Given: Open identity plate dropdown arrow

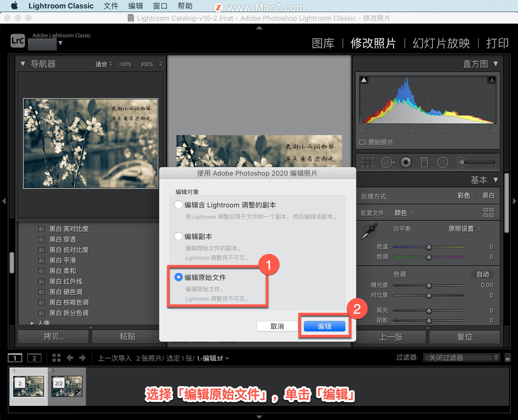Looking at the screenshot, I should tap(60, 43).
